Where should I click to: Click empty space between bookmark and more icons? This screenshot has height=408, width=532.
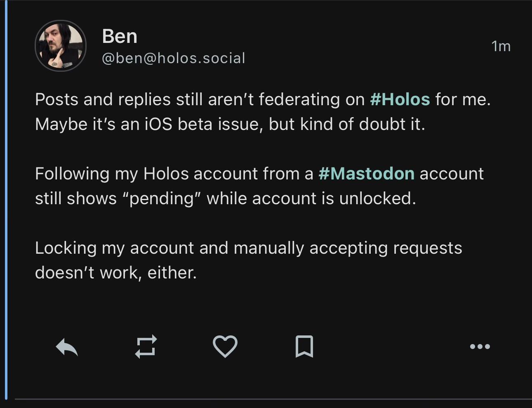(x=392, y=347)
